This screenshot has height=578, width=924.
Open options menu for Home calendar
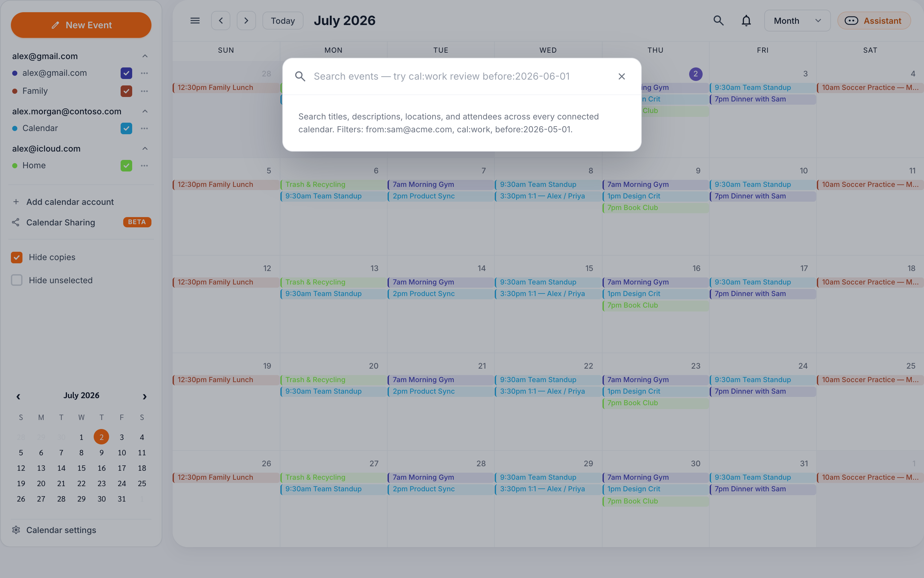click(144, 165)
